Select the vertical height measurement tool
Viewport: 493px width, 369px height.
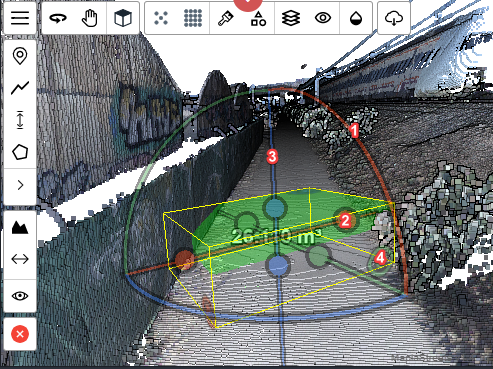(x=20, y=120)
